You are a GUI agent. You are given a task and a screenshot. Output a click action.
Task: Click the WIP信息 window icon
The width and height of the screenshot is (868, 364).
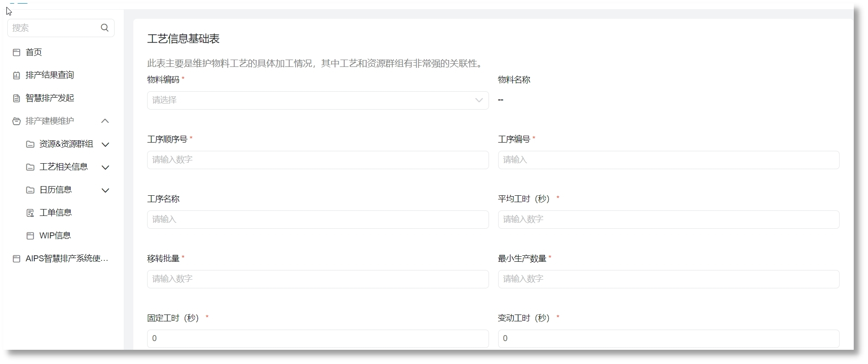click(x=30, y=236)
